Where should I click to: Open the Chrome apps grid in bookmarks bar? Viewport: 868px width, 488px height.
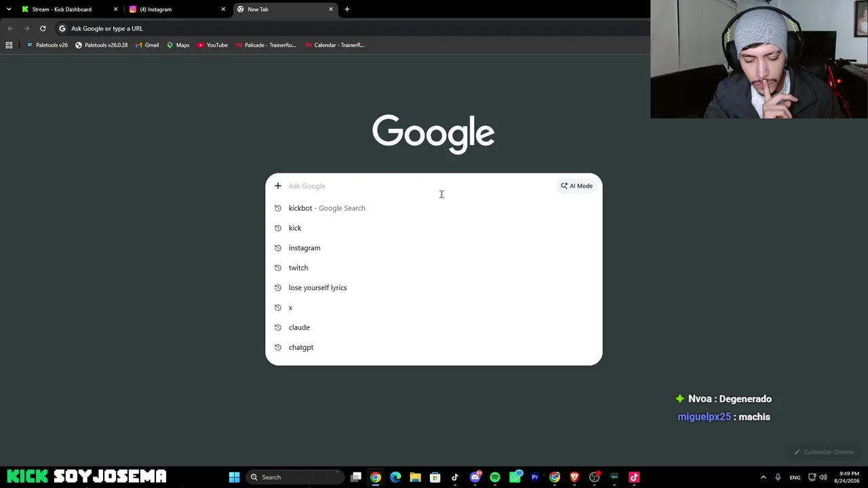click(9, 45)
